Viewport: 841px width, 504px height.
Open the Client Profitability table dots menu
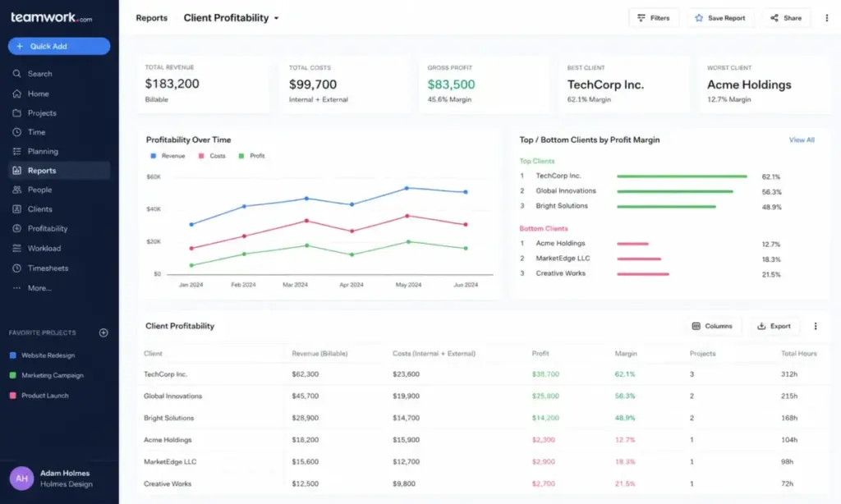point(816,326)
